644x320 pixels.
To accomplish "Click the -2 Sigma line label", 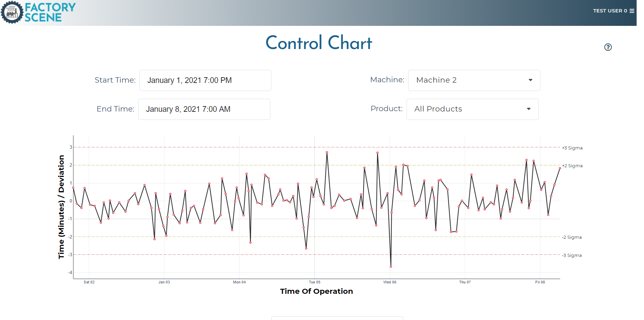I will tap(572, 237).
